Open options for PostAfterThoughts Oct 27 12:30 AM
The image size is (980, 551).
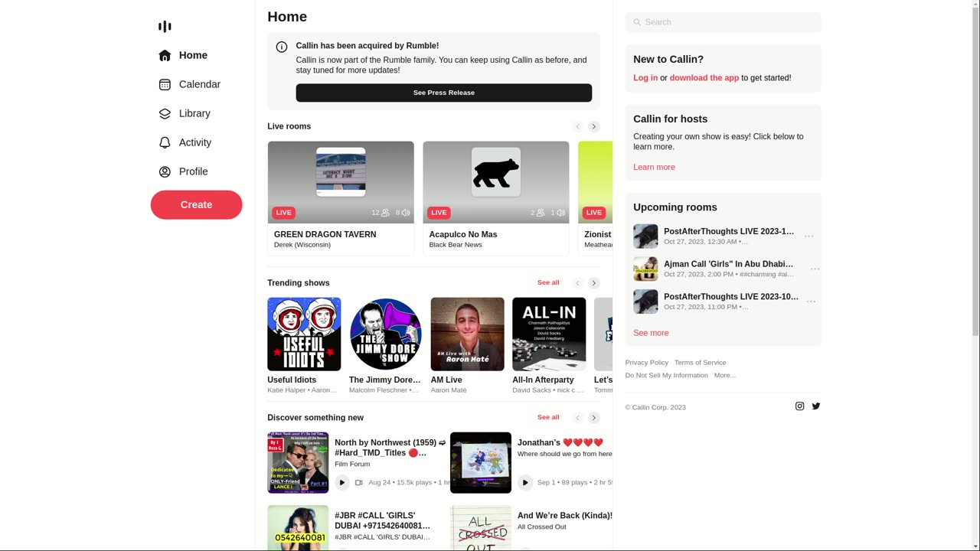[809, 236]
